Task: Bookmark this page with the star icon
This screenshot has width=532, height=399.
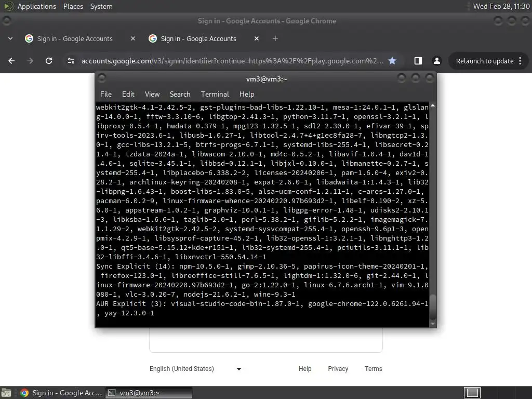Action: click(x=392, y=61)
